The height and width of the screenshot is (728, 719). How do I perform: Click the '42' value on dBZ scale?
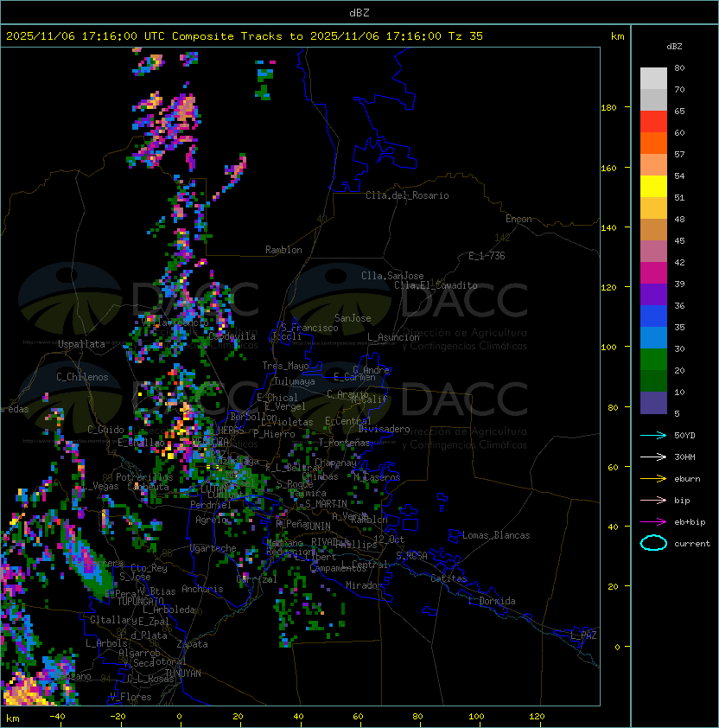coord(679,262)
